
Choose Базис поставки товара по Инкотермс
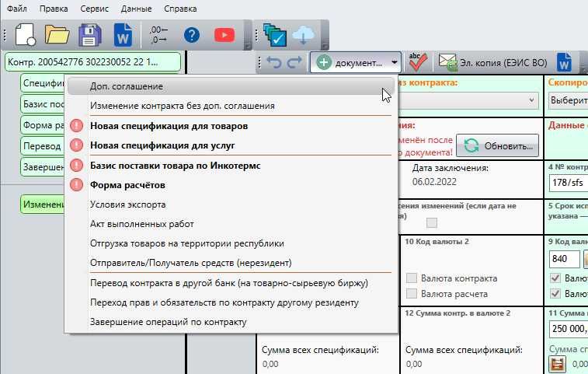pos(231,166)
